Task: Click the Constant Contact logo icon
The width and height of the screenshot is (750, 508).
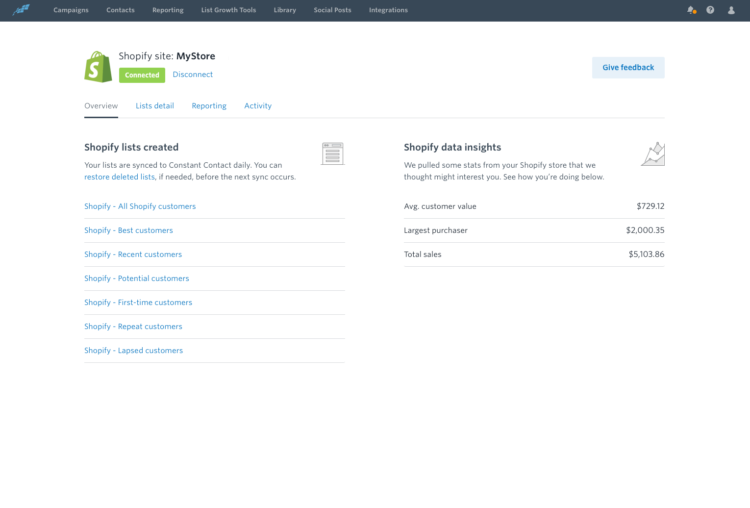Action: [x=21, y=10]
